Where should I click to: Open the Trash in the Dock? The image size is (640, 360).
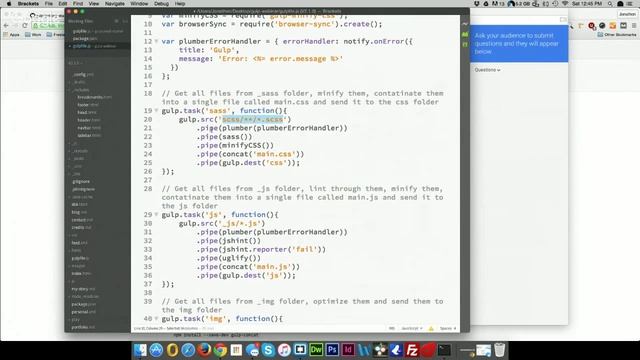pyautogui.click(x=500, y=350)
